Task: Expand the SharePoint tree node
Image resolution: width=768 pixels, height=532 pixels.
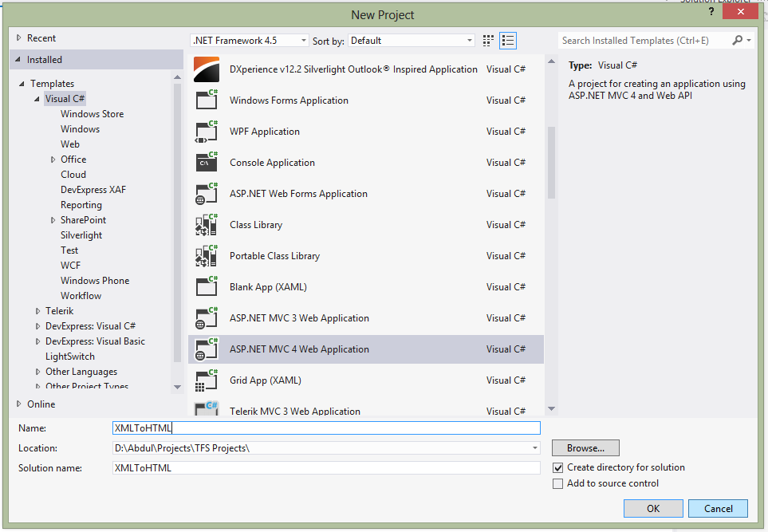Action: point(53,220)
